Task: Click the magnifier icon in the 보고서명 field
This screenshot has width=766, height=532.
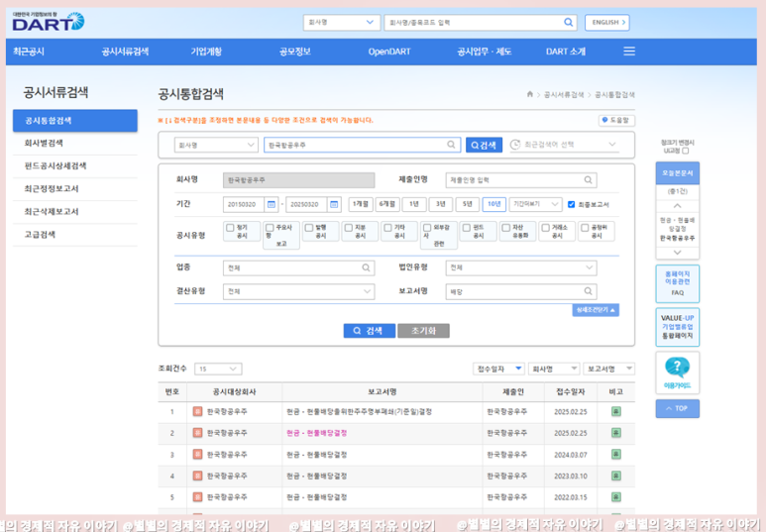Action: (x=589, y=291)
